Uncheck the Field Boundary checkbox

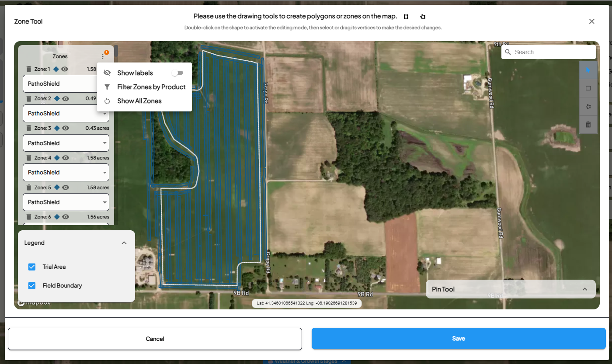point(32,286)
